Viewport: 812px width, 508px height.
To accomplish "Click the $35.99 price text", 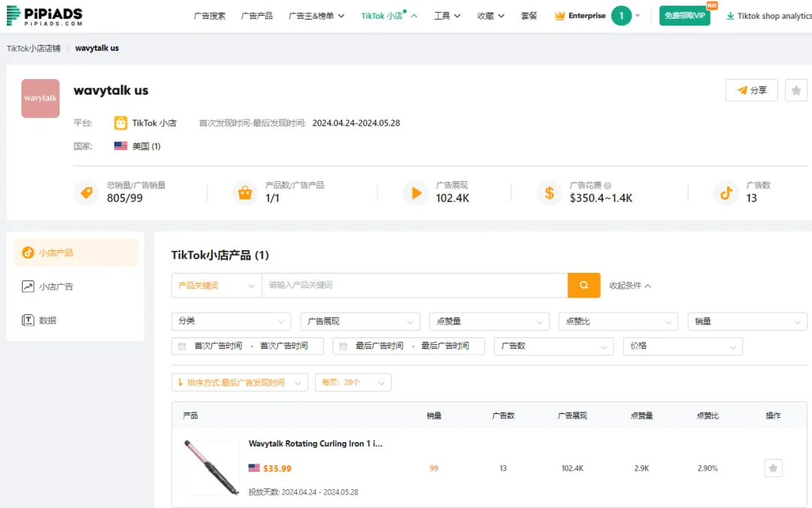I will 277,468.
